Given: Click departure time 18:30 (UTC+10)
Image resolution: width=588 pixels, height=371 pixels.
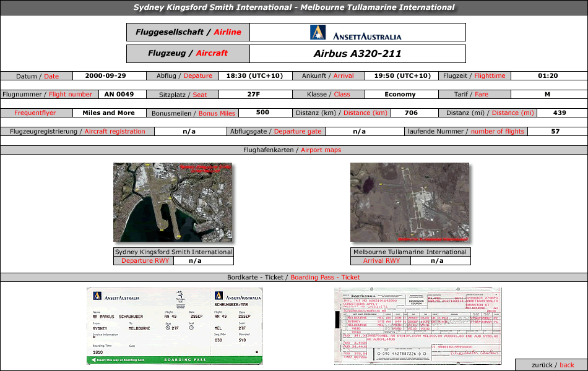Looking at the screenshot, I should click(x=254, y=75).
